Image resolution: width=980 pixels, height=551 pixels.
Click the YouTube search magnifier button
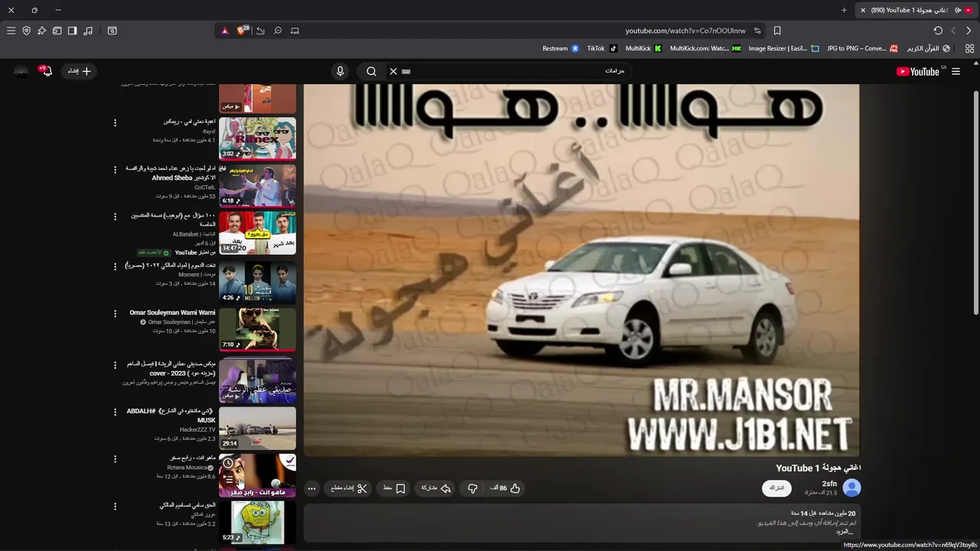[x=371, y=71]
